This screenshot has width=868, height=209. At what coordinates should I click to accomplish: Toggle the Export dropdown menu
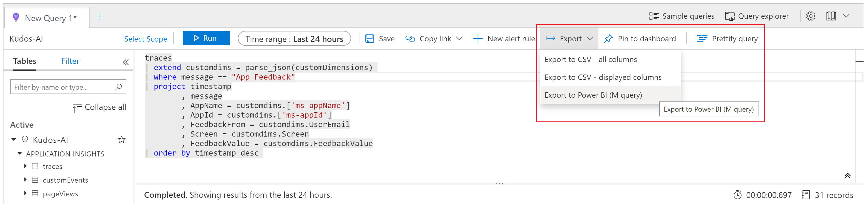click(x=569, y=39)
